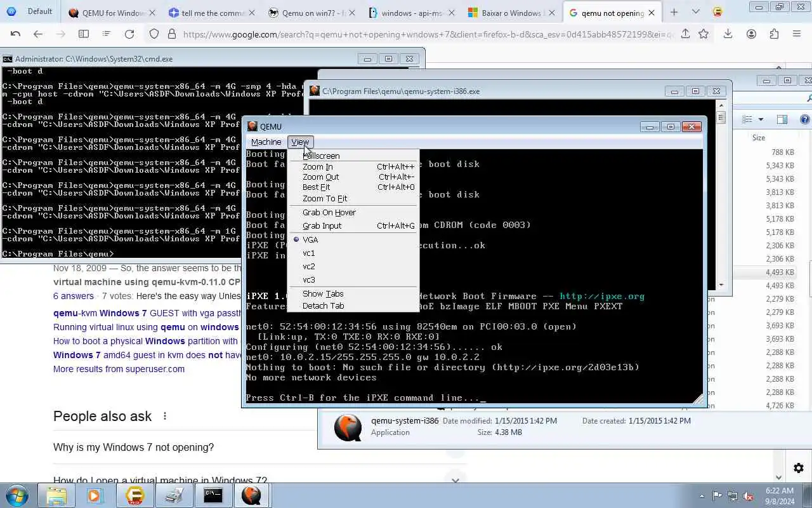Screen dimensions: 812x508
Task: Toggle the Explorer preview pane icon
Action: [x=782, y=119]
